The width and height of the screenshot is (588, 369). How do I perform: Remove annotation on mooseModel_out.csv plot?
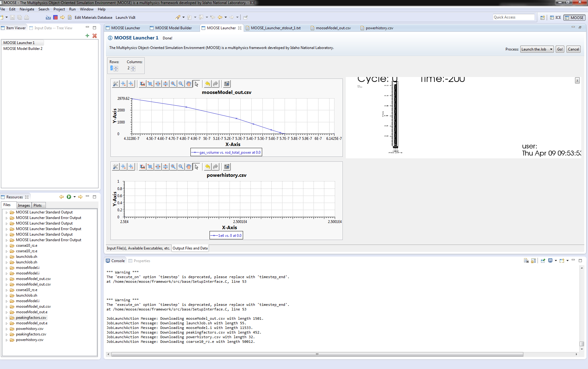click(x=131, y=84)
